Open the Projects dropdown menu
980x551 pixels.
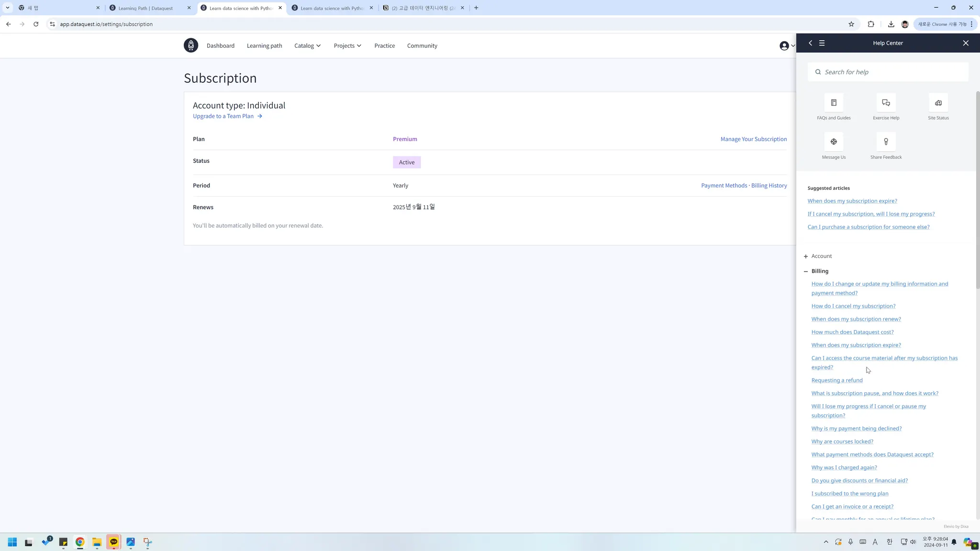pyautogui.click(x=347, y=46)
